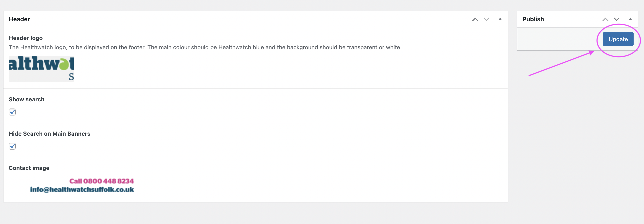Click the Call 0800 448 8234 text
The width and height of the screenshot is (644, 224).
(x=102, y=181)
